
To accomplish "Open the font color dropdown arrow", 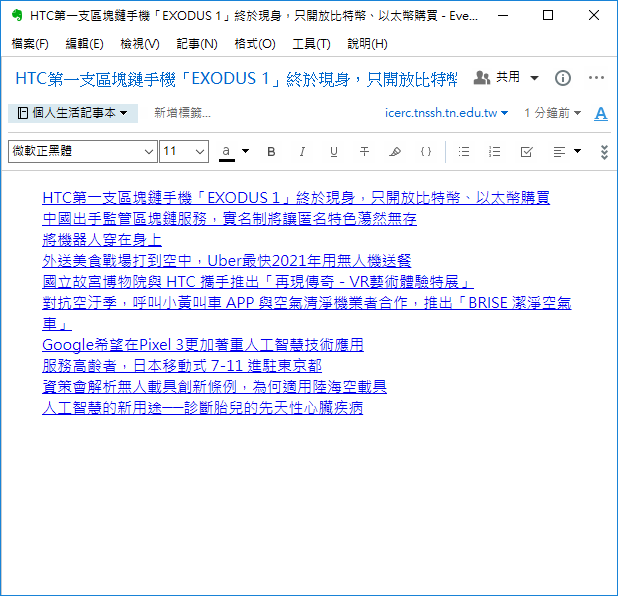I will [245, 151].
